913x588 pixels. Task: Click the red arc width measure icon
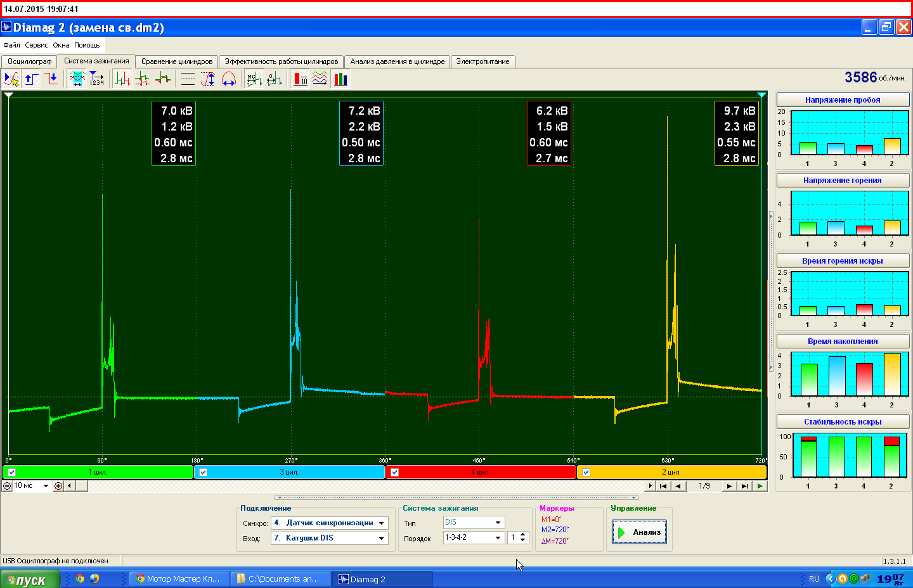click(228, 79)
